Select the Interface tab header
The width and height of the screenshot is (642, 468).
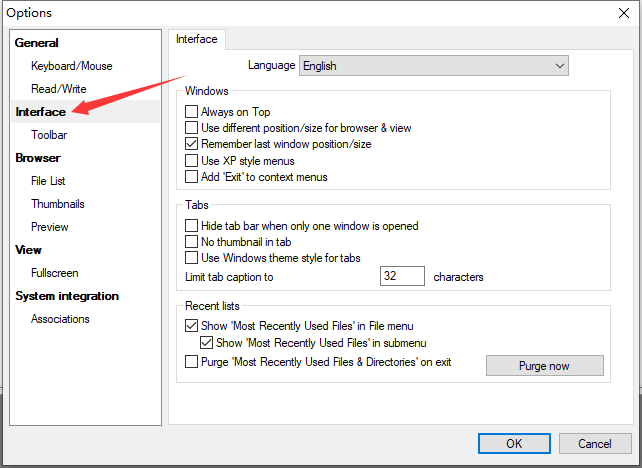point(197,39)
